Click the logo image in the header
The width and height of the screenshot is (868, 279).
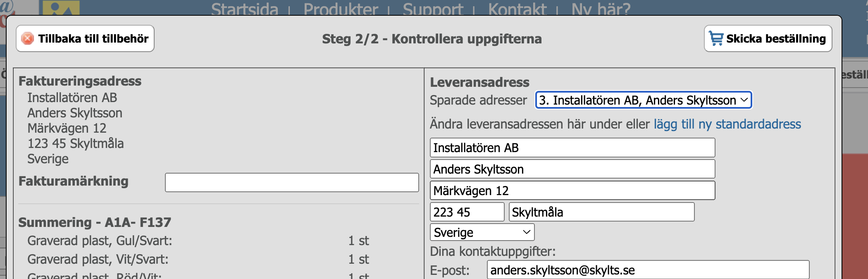(61, 8)
